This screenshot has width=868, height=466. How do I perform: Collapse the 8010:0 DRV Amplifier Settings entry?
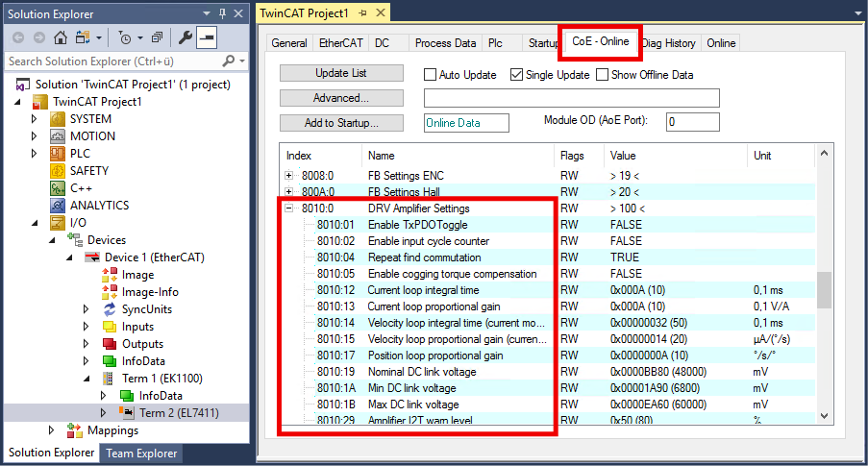click(x=289, y=208)
